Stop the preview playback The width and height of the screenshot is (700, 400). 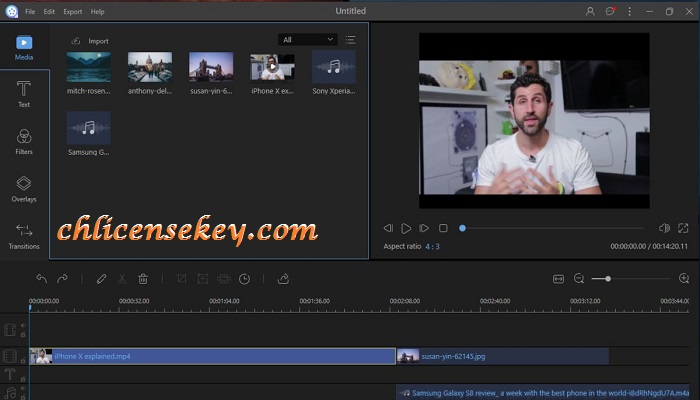[443, 228]
